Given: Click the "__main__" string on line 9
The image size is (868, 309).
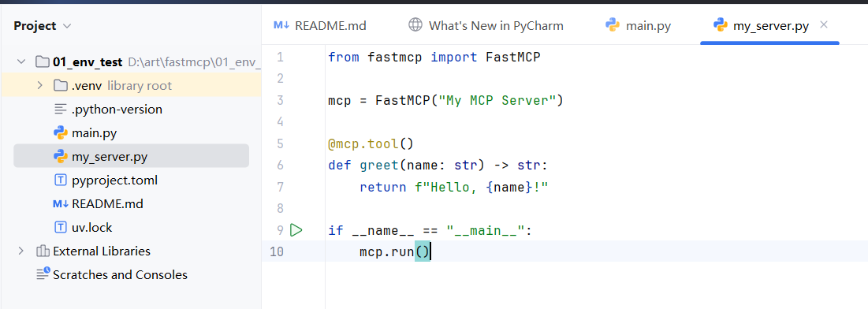Looking at the screenshot, I should (x=486, y=230).
